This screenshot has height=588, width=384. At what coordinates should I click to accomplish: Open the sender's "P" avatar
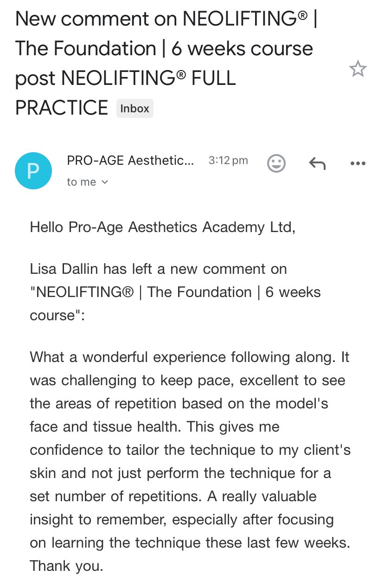(33, 170)
